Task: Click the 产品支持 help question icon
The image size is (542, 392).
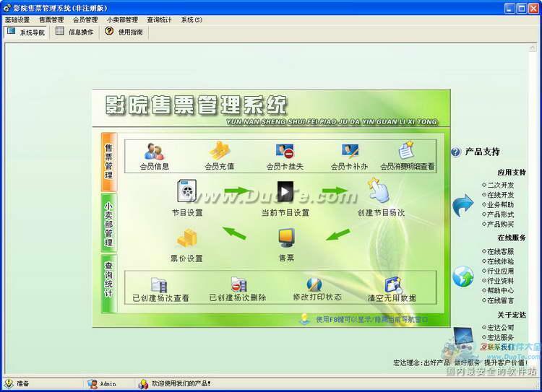Action: click(456, 152)
